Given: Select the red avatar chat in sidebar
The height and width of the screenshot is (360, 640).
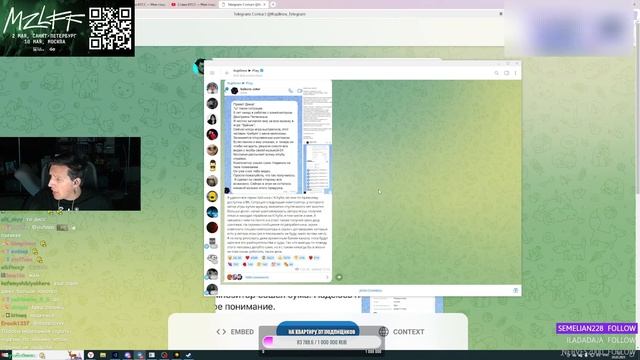Looking at the screenshot, I should (212, 134).
